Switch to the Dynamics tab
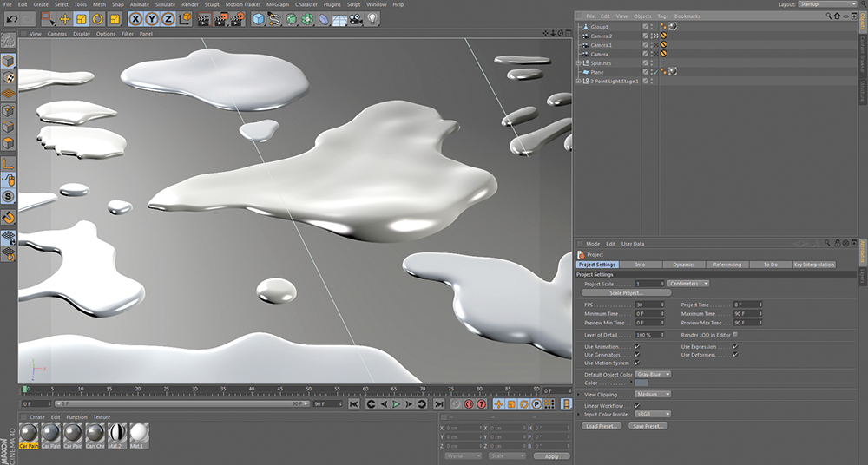 (684, 265)
